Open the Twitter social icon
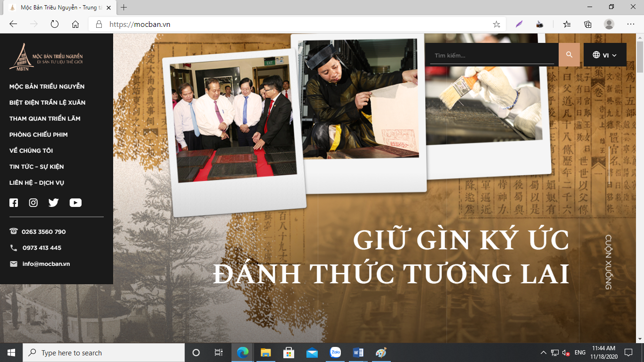644x362 pixels. coord(53,203)
